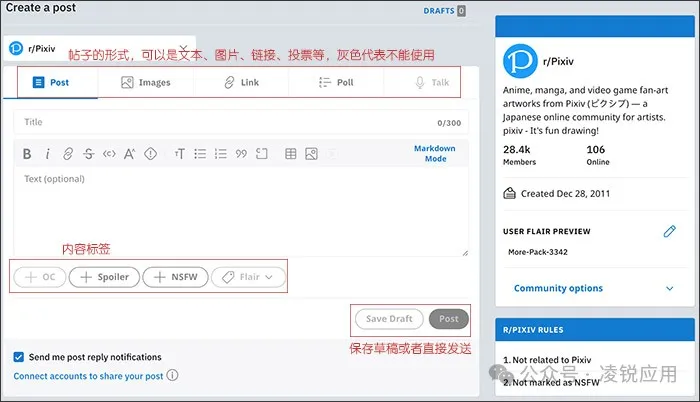Insert a quote block
Screen dimensions: 700x402
[241, 154]
